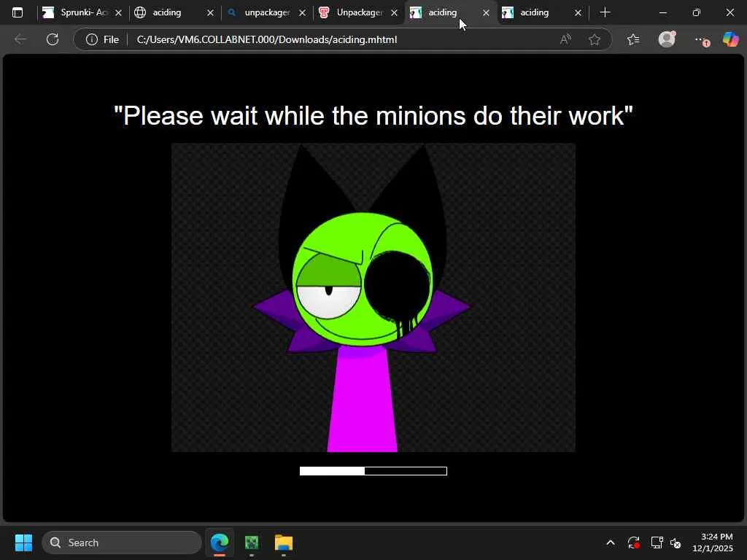The height and width of the screenshot is (560, 747).
Task: Click the network tray icon
Action: click(x=657, y=542)
